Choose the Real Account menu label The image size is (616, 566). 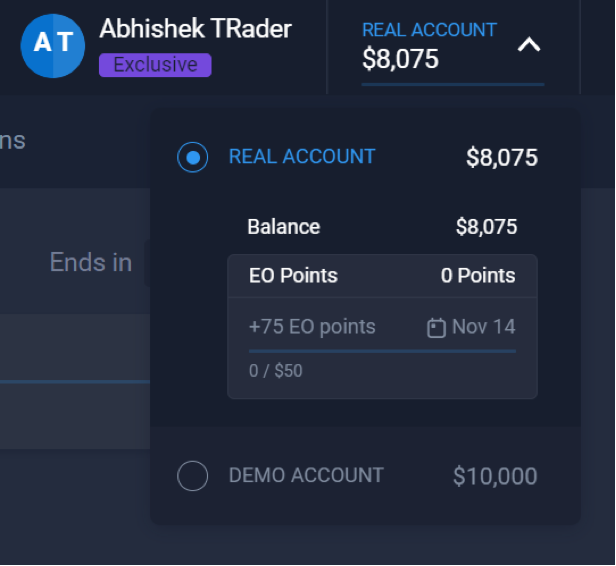pos(302,156)
